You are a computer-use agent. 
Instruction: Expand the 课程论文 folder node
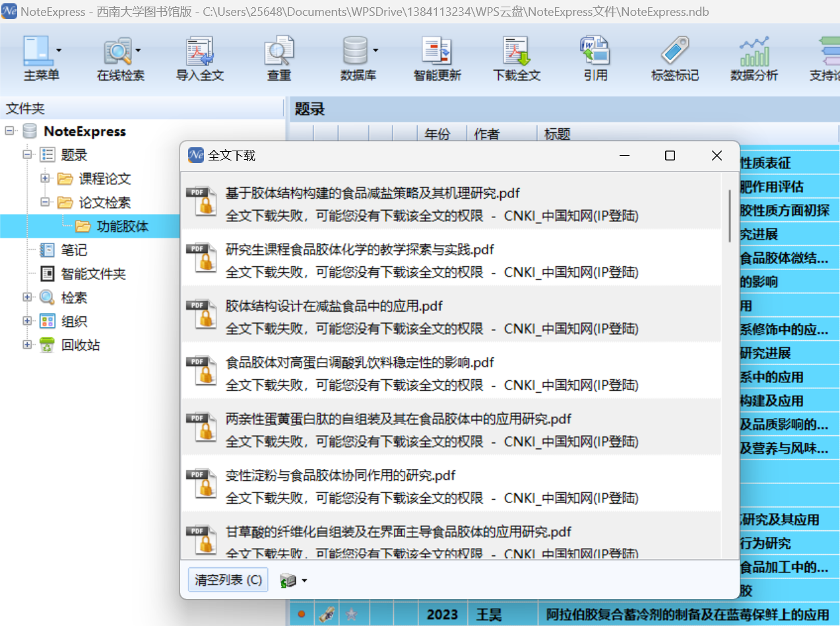(45, 178)
